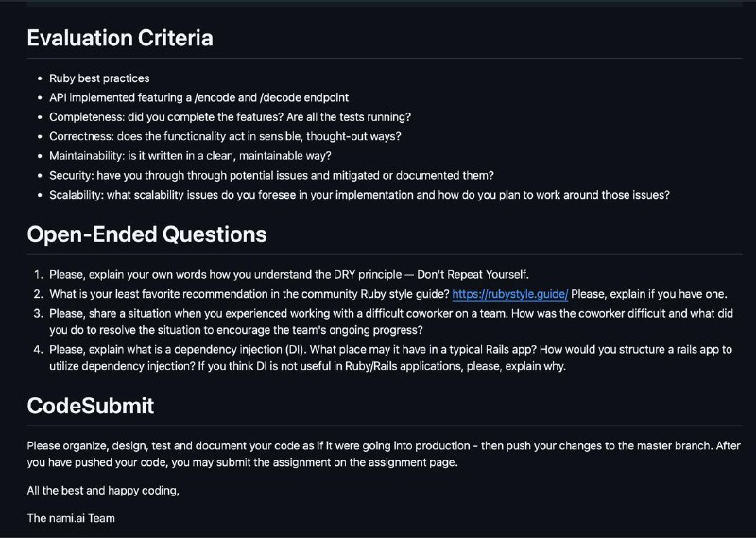
Task: Click the Scalability criteria line
Action: pos(359,195)
